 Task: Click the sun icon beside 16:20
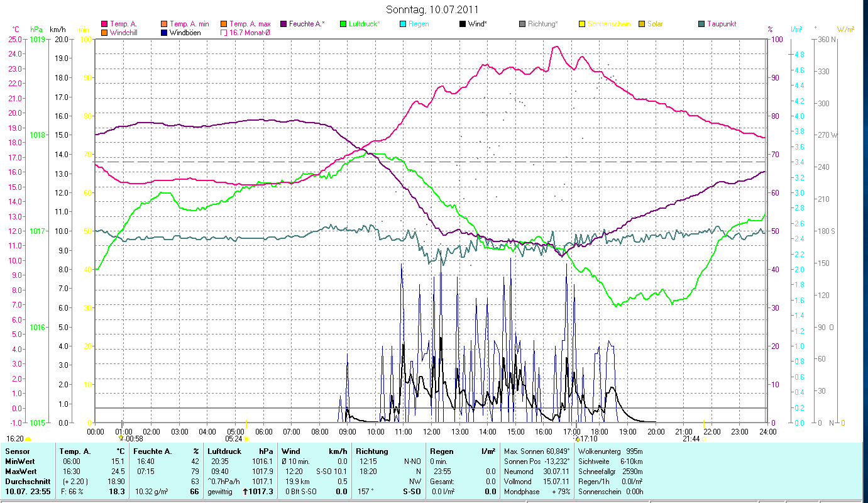[x=28, y=439]
